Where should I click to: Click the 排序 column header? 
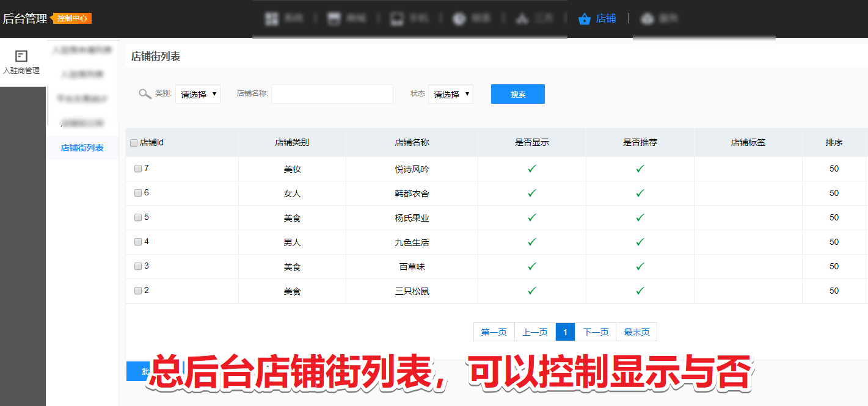(834, 142)
